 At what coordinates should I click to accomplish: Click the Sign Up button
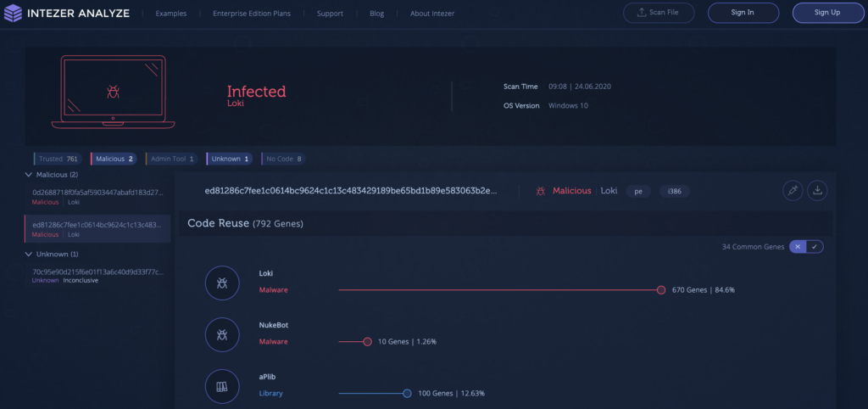[x=827, y=13]
